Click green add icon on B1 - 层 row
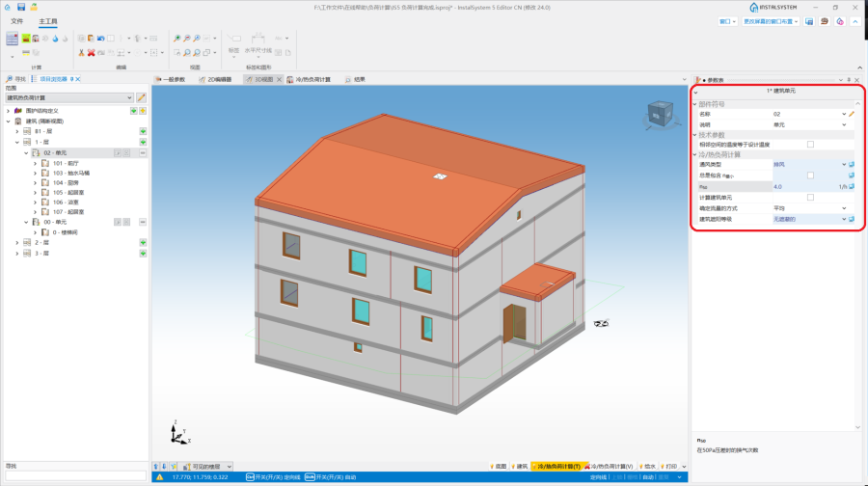 (x=143, y=131)
